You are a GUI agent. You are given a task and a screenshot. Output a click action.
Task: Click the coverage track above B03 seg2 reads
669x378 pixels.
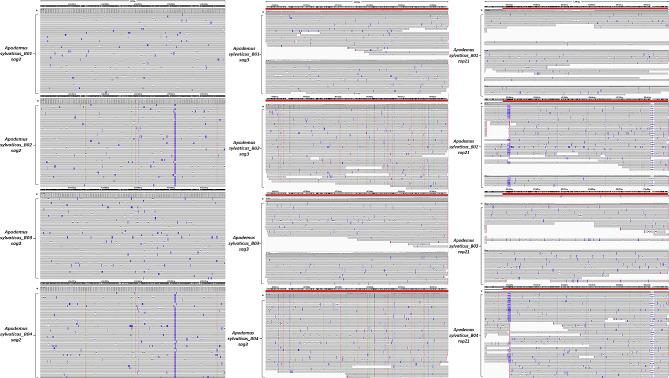coord(133,195)
